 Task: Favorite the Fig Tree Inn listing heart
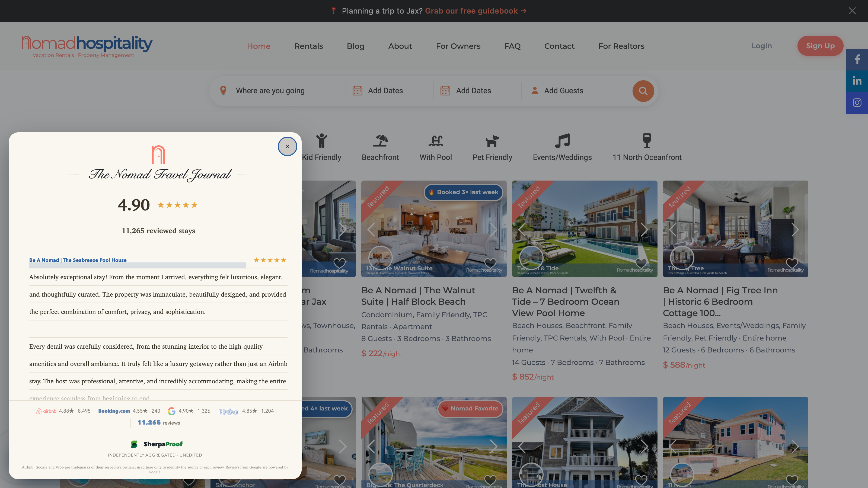click(x=792, y=263)
